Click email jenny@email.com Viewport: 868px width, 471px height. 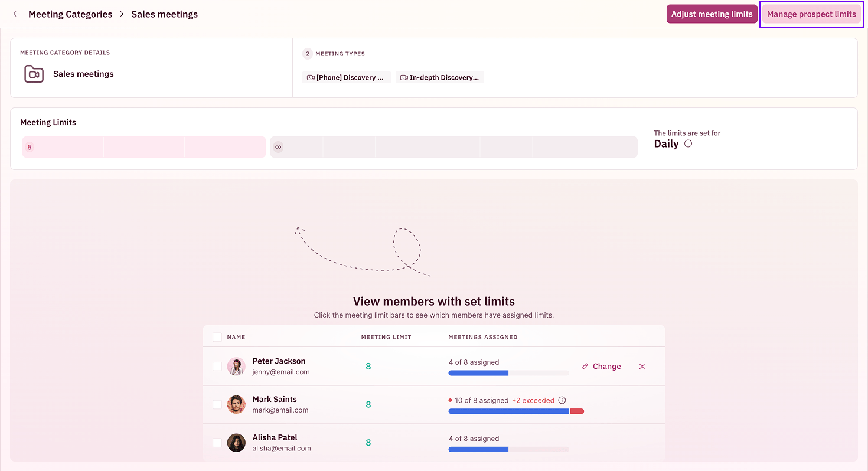(x=281, y=372)
